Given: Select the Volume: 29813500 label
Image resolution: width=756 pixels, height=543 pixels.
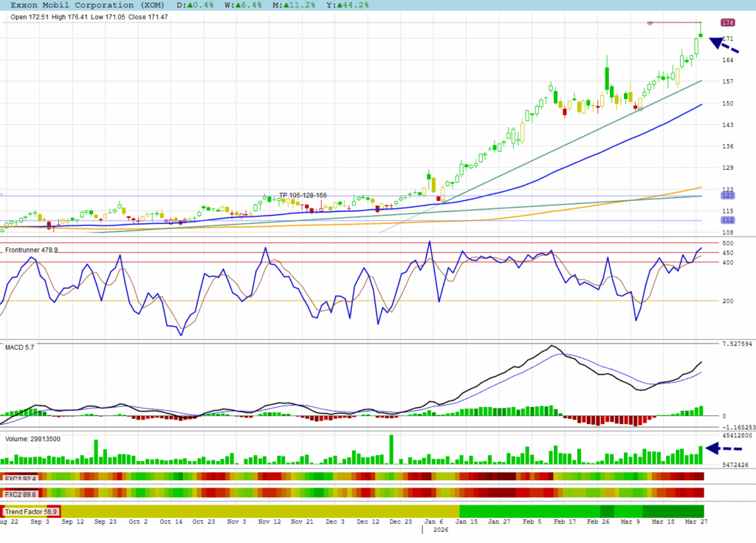Looking at the screenshot, I should (33, 439).
